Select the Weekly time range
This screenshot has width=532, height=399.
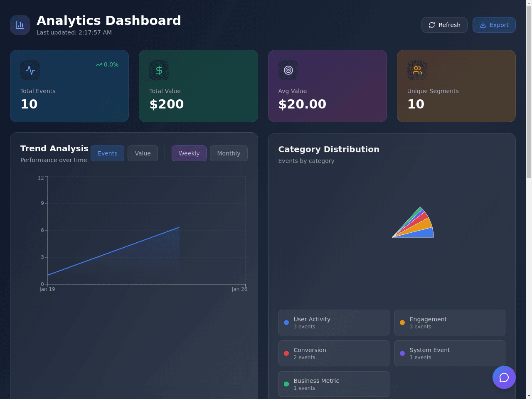tap(189, 153)
